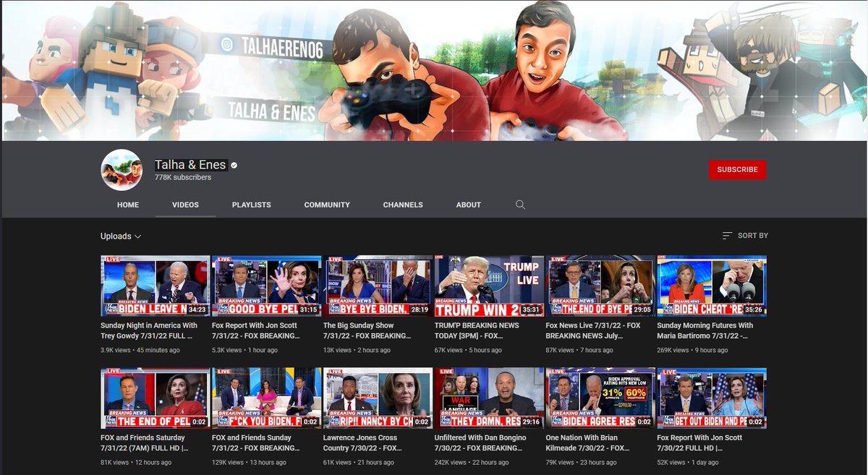Viewport: 868px width, 475px height.
Task: Click the verified badge next to Talha & Enes
Action: [x=234, y=166]
